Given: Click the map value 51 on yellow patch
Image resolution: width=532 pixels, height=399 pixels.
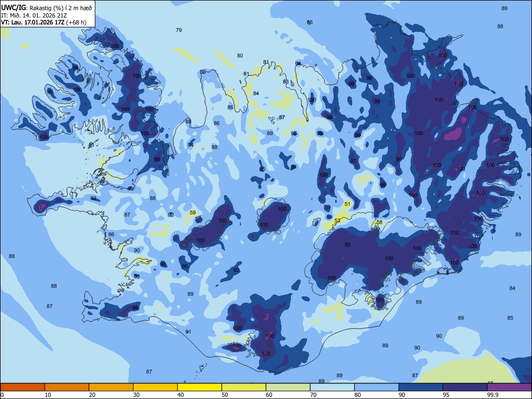Looking at the screenshot, I should [x=347, y=204].
